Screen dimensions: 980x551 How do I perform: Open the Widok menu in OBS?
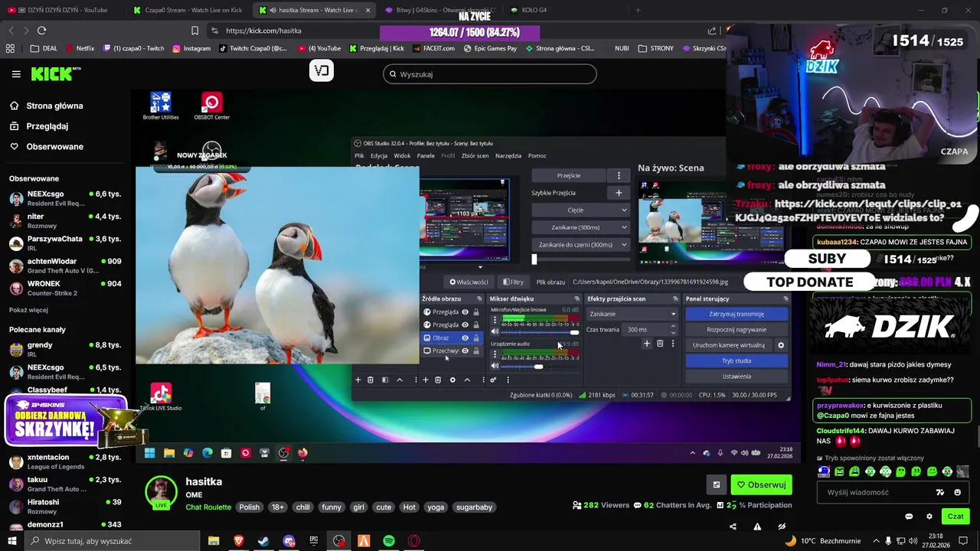402,155
